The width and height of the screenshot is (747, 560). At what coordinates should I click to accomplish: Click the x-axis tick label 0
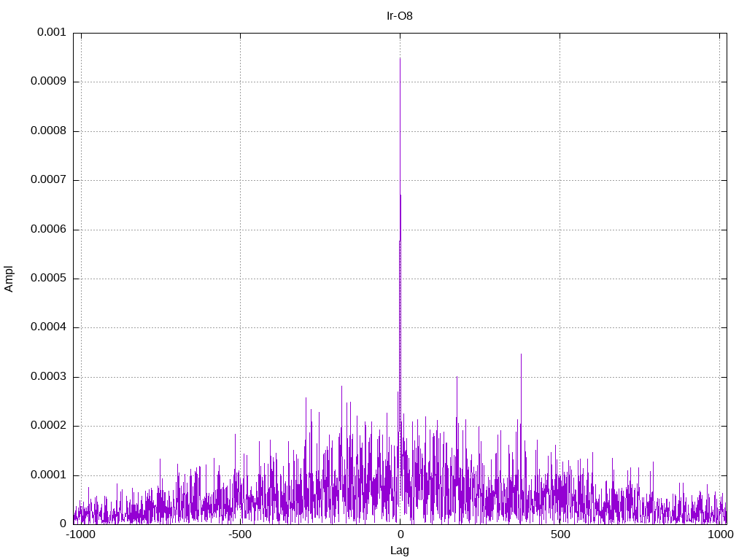pos(400,534)
